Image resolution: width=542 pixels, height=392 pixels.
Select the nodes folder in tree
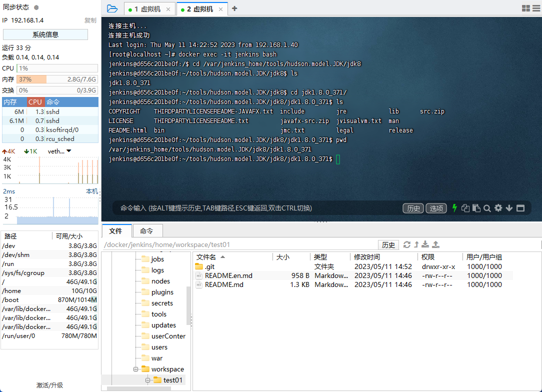[160, 281]
